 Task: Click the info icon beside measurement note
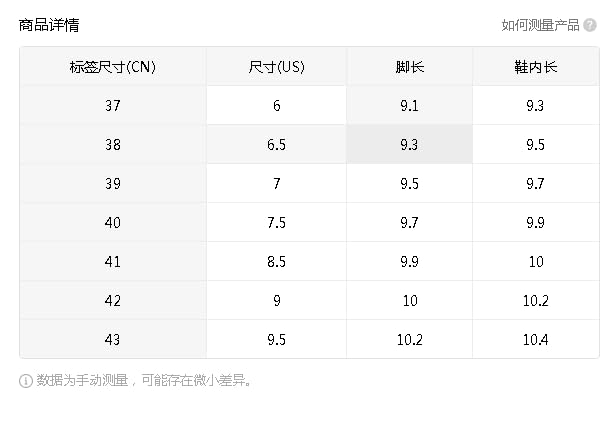pos(26,381)
